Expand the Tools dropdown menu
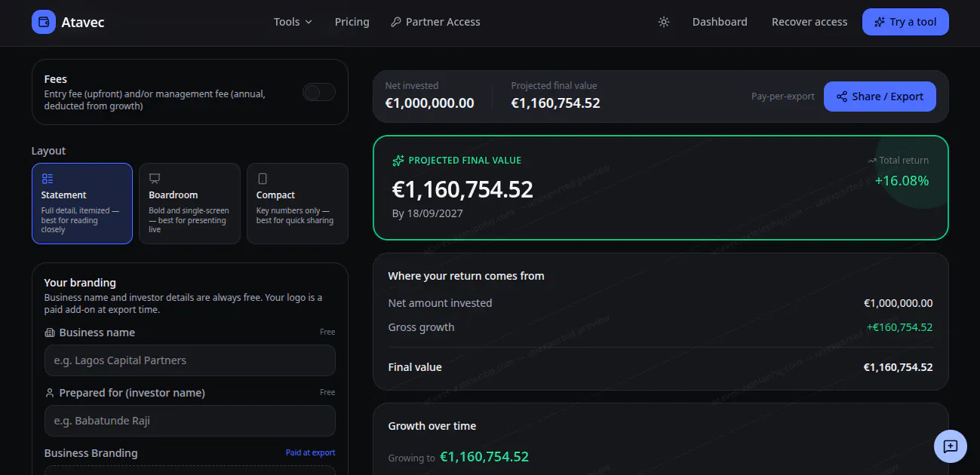This screenshot has width=980, height=475. tap(293, 22)
